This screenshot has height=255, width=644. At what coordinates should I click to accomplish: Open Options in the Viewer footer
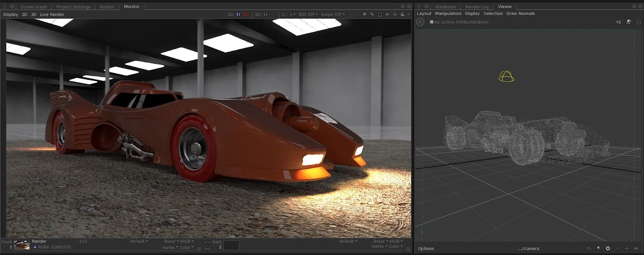point(426,248)
